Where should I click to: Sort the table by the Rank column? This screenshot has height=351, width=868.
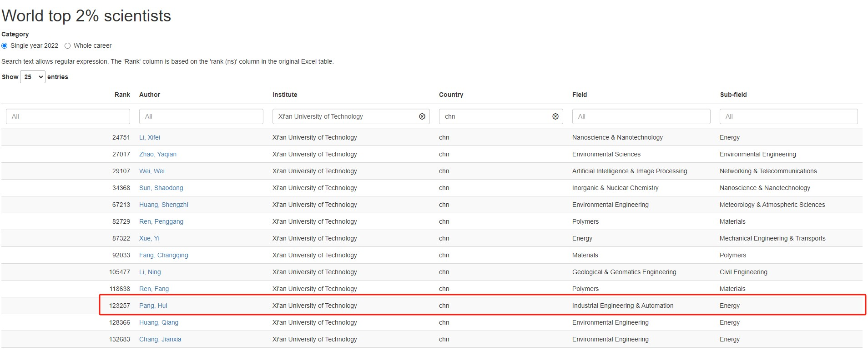tap(122, 95)
